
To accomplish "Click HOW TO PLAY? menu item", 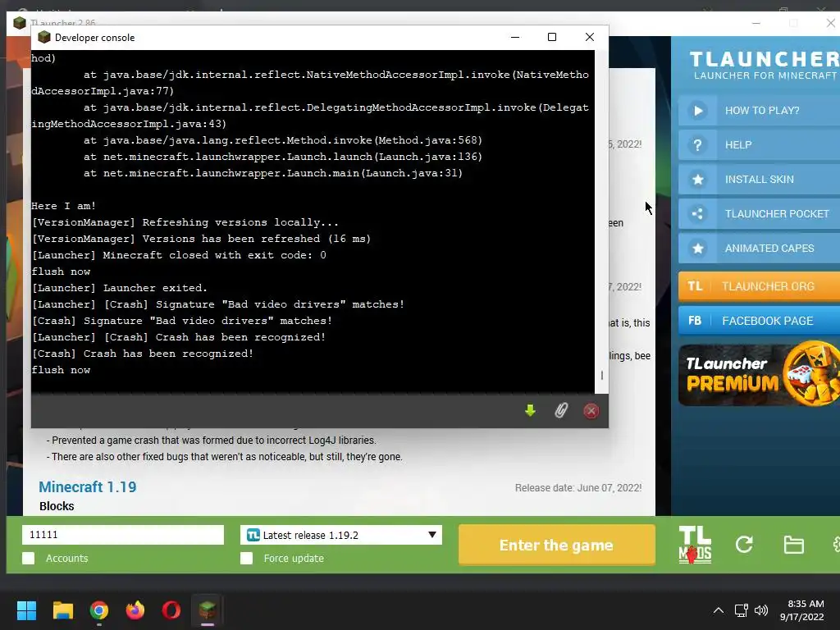I will coord(759,111).
